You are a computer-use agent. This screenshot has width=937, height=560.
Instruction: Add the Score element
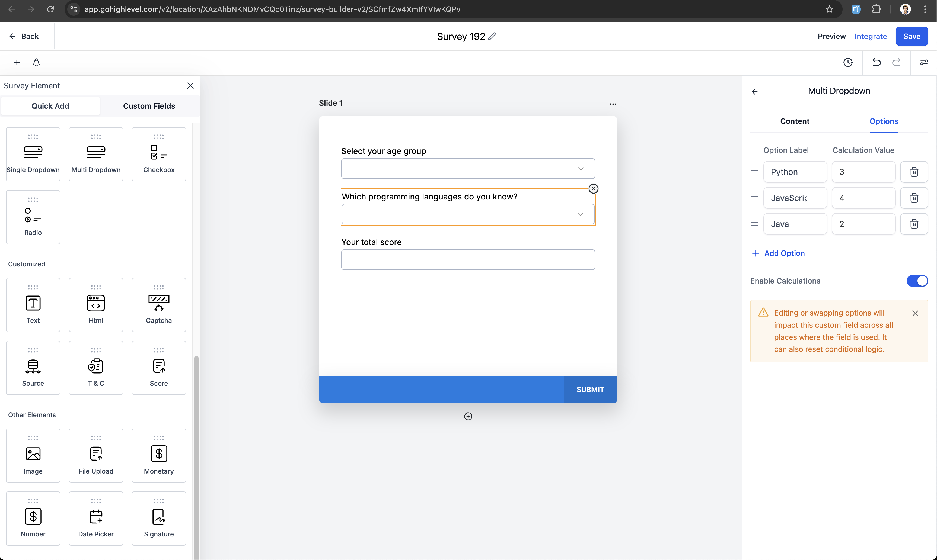pyautogui.click(x=159, y=368)
